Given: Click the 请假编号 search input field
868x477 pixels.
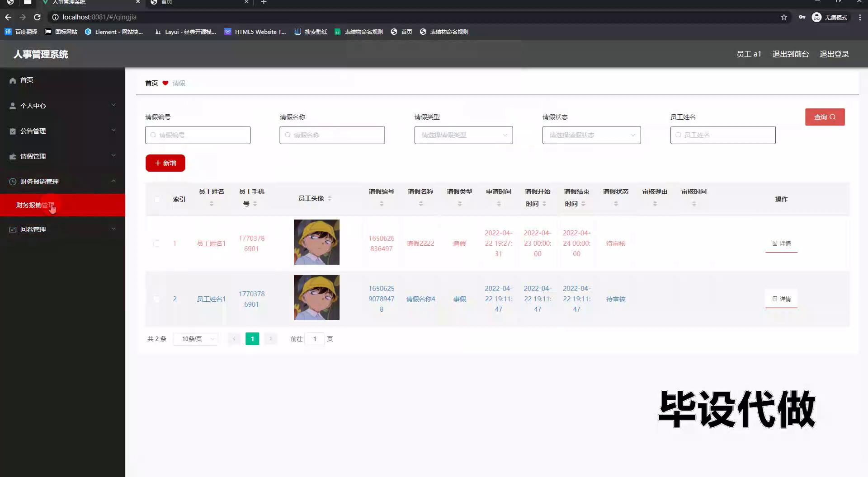Looking at the screenshot, I should 198,135.
